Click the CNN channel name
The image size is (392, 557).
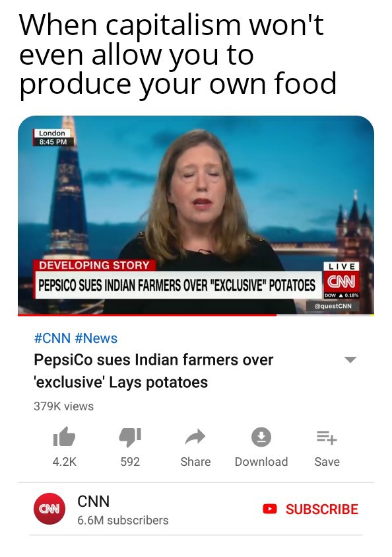coord(93,501)
